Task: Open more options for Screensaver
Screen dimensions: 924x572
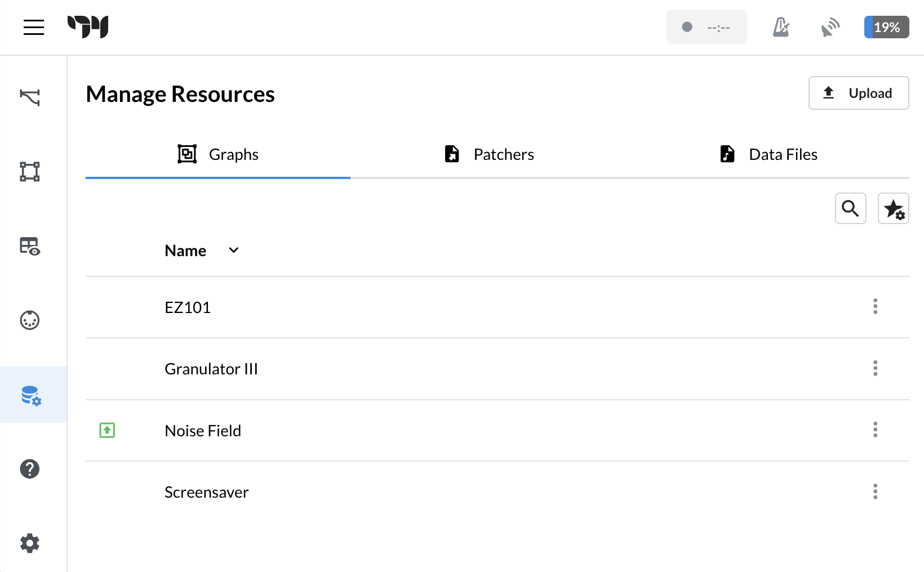Action: pyautogui.click(x=875, y=492)
